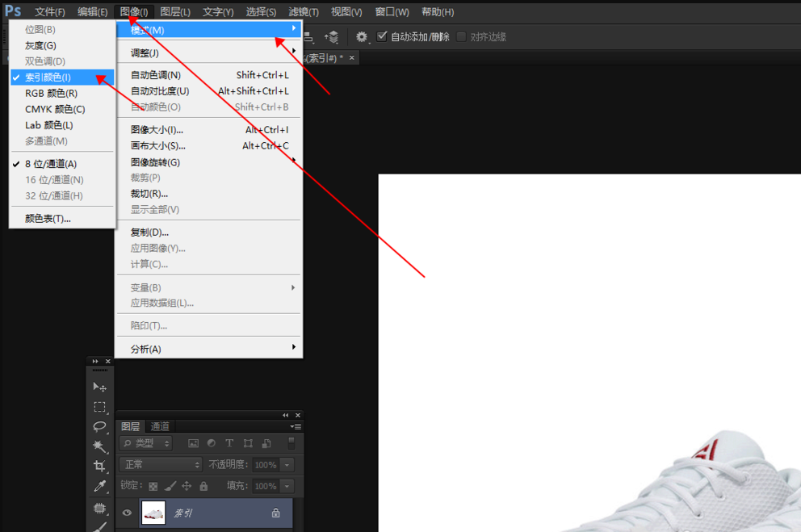
Task: Open the 滤镜(T) menu
Action: tap(304, 12)
